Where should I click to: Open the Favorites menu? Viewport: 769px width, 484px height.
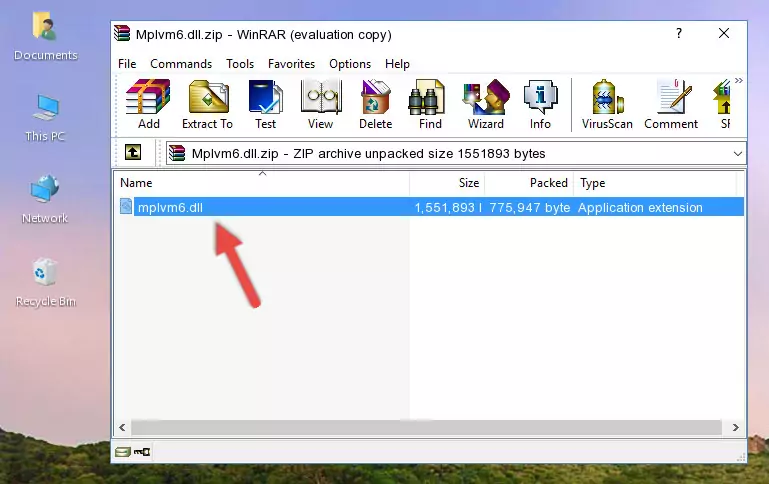291,64
